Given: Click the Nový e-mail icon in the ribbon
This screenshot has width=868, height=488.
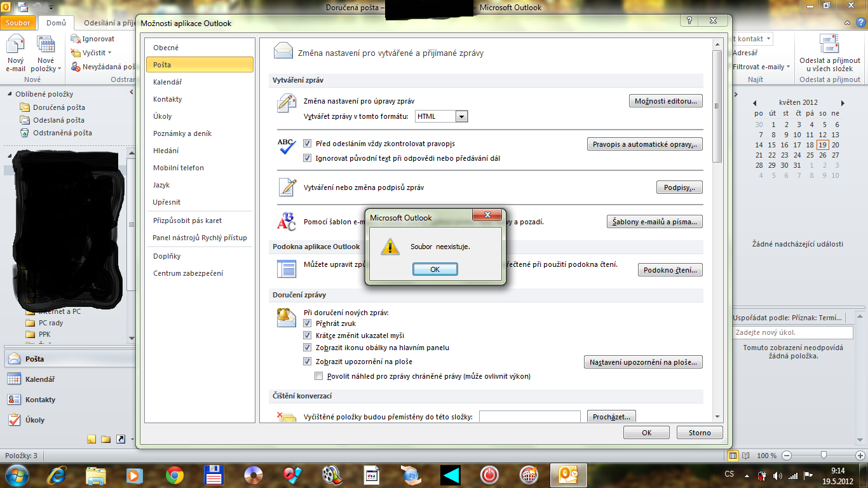Looking at the screenshot, I should coord(15,46).
